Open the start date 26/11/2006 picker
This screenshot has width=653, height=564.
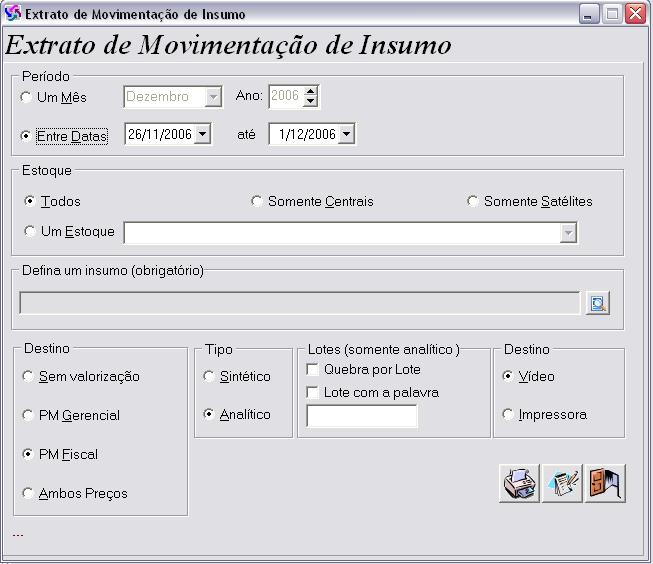tap(202, 134)
